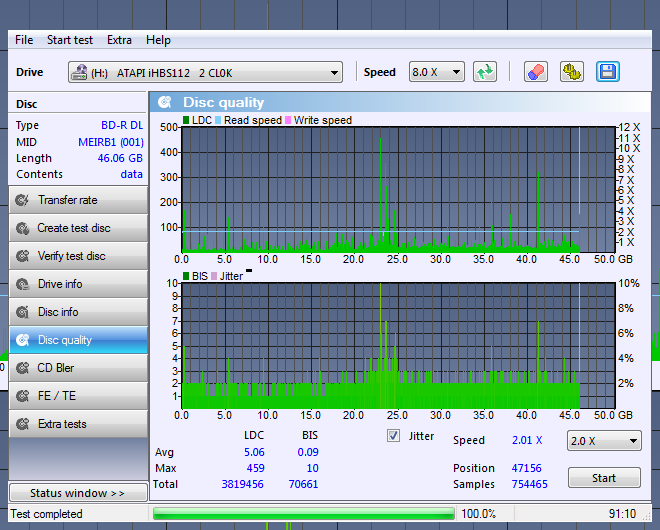Screen dimensions: 660x530
Task: Click the Transfer rate disc icon
Action: coord(22,200)
